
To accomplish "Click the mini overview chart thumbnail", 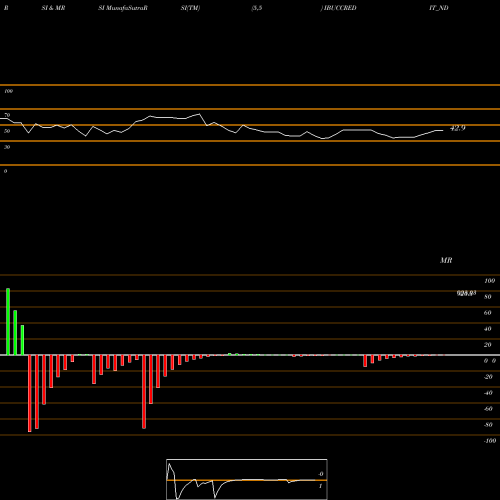I will click(x=247, y=479).
